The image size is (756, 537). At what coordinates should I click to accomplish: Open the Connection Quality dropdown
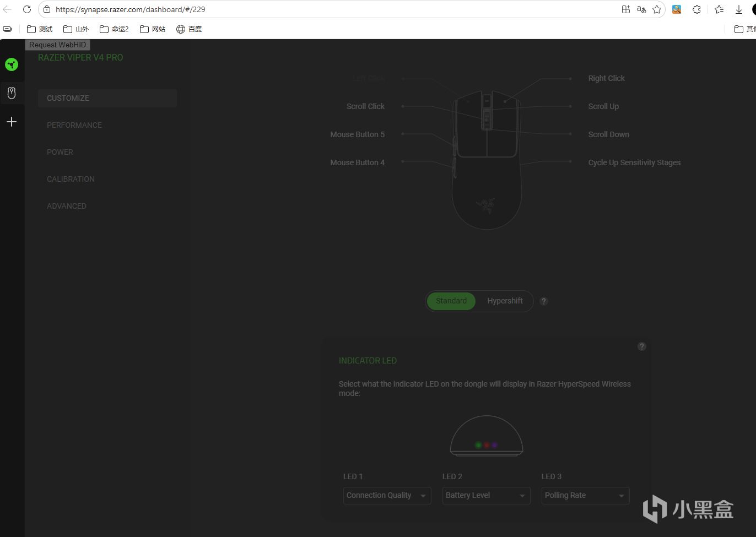[x=387, y=495]
